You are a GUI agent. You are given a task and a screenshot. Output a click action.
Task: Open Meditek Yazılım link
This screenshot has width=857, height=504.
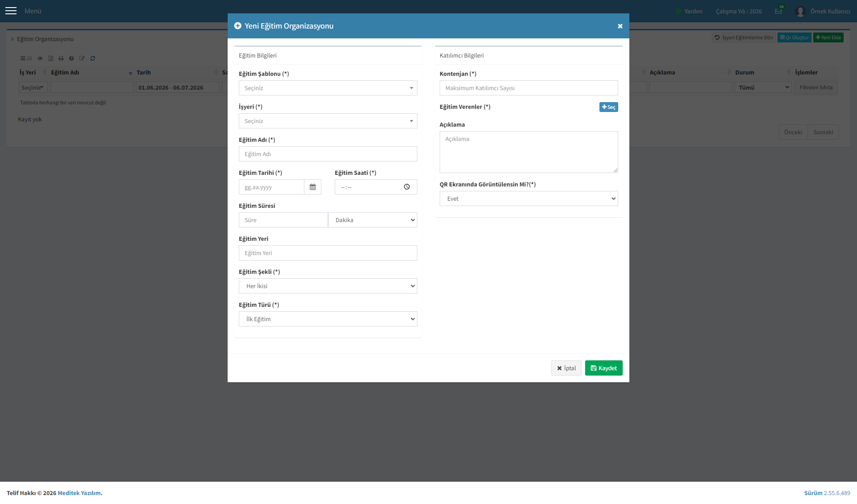[79, 493]
